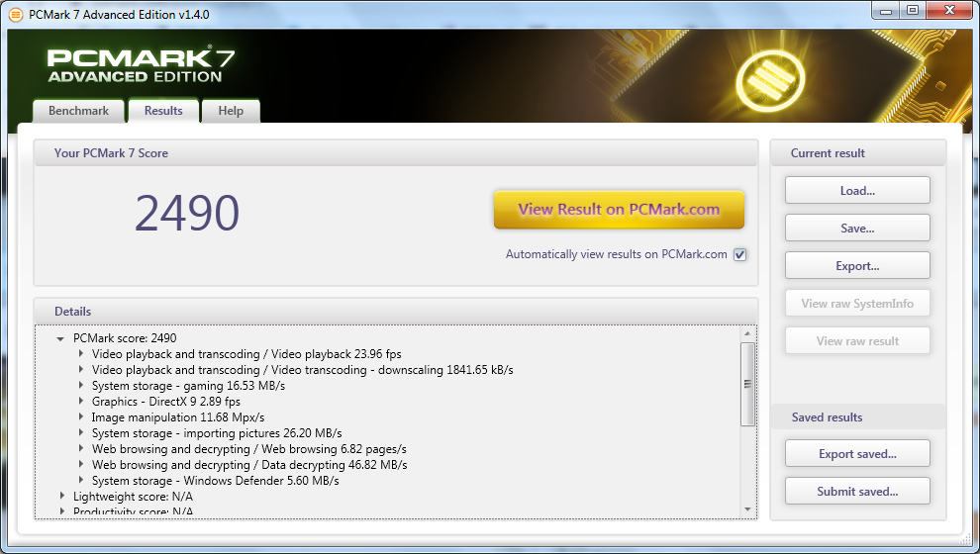
Task: Select 'Graphics - DirectX 9 2.89 fps' text
Action: pyautogui.click(x=166, y=402)
